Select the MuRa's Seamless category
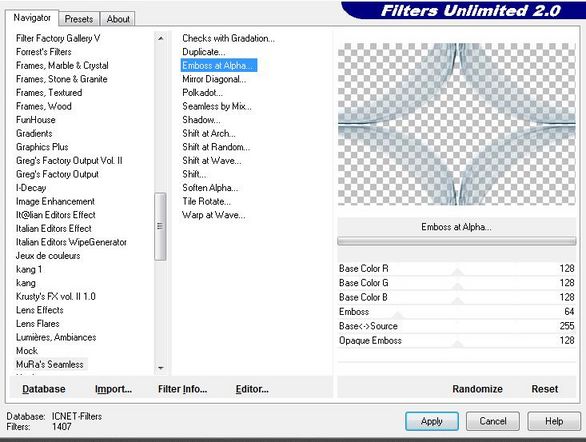 50,364
